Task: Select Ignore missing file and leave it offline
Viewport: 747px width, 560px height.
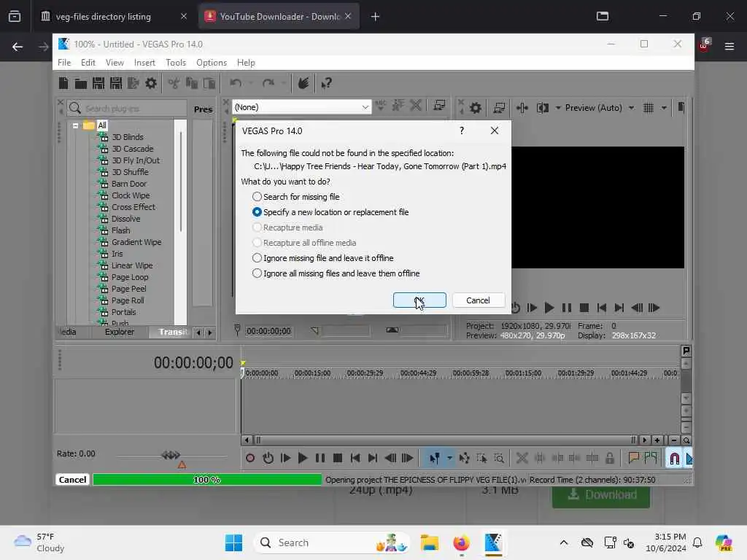Action: [x=323, y=258]
